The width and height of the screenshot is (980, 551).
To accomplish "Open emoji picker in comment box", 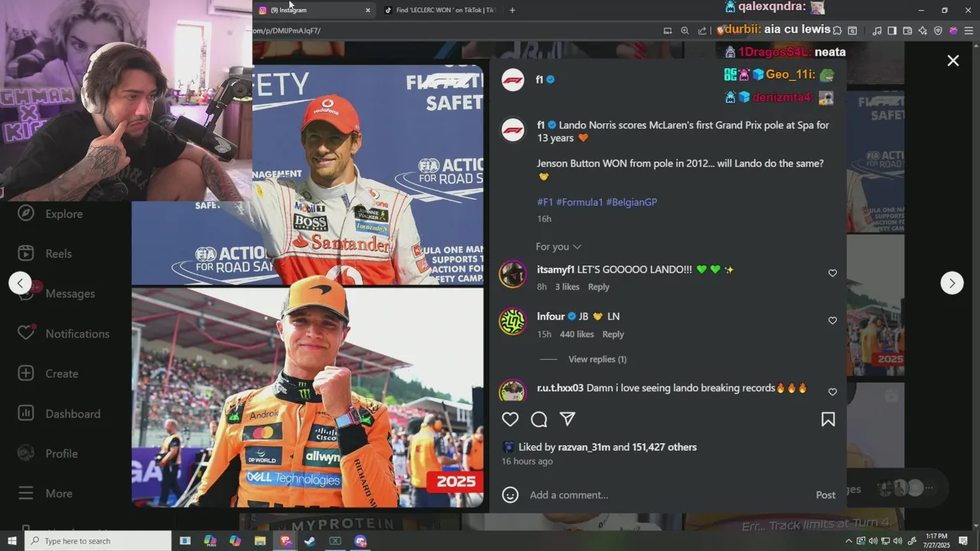I will (x=510, y=495).
